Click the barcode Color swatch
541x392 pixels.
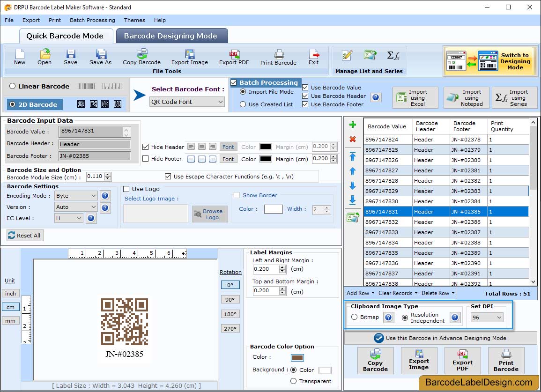[297, 357]
